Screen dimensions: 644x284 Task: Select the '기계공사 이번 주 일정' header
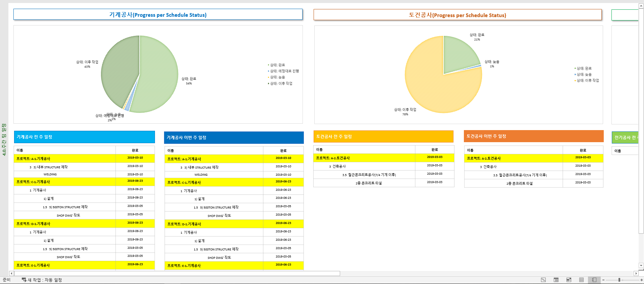234,137
